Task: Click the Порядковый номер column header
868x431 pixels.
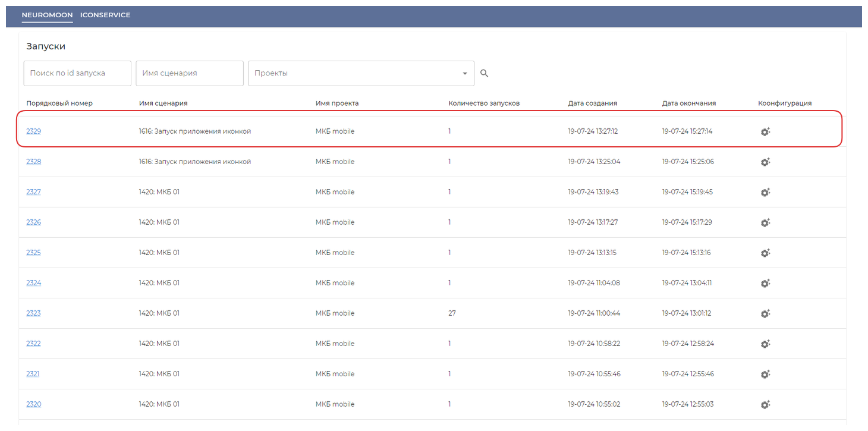Action: (x=59, y=103)
